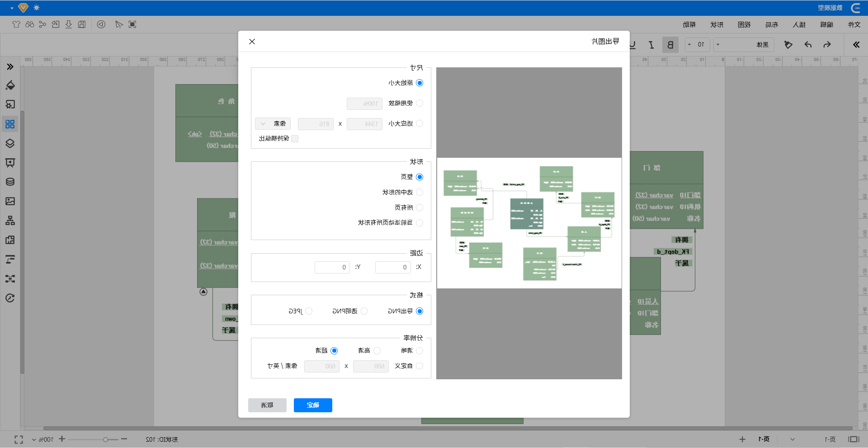Open 像素 unit dropdown in size section

tap(273, 123)
